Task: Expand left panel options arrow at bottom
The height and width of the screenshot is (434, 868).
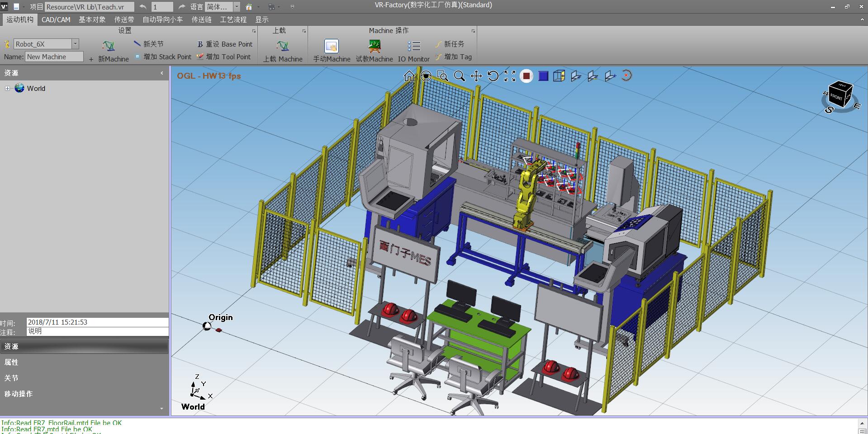Action: pyautogui.click(x=162, y=409)
